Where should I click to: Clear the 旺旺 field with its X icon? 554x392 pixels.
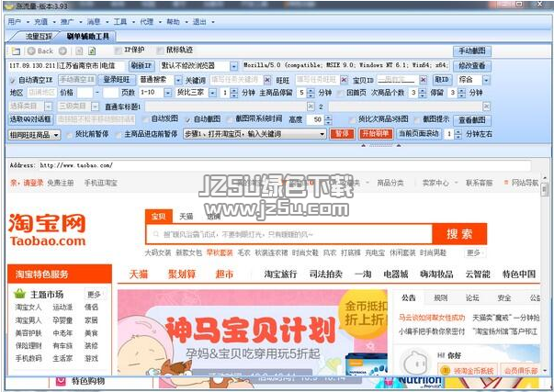tap(344, 80)
